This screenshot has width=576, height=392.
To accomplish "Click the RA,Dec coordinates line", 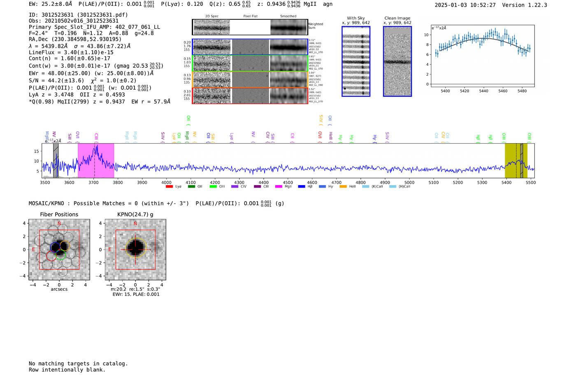I will point(75,39).
